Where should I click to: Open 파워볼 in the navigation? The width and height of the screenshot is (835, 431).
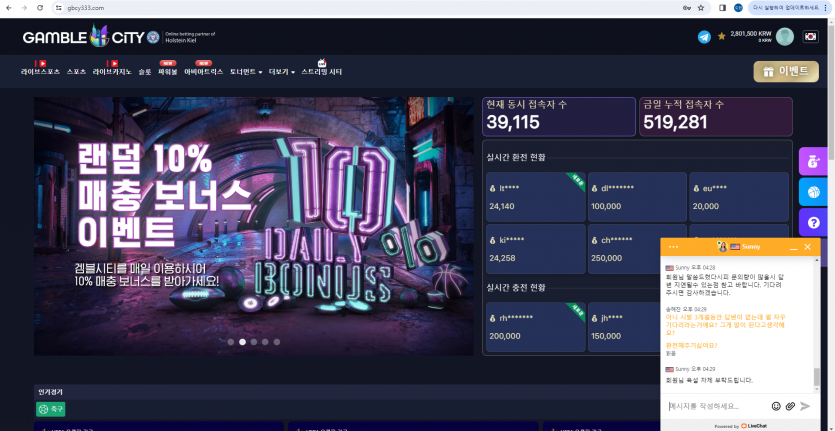pos(168,72)
